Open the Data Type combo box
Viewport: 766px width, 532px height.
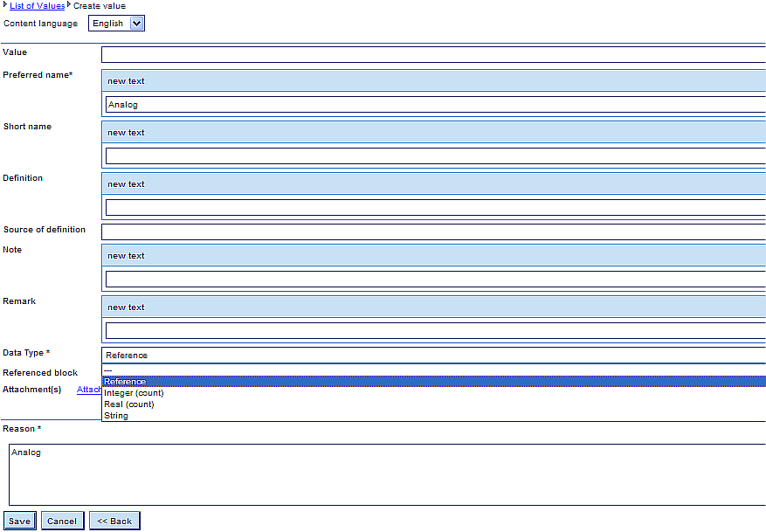(433, 356)
